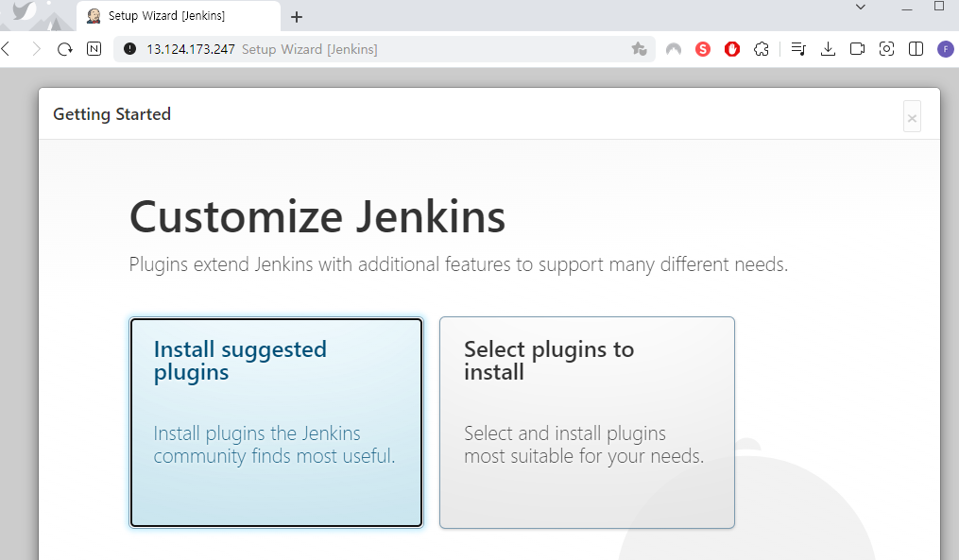Open the media playlist control icon
959x560 pixels.
click(798, 49)
